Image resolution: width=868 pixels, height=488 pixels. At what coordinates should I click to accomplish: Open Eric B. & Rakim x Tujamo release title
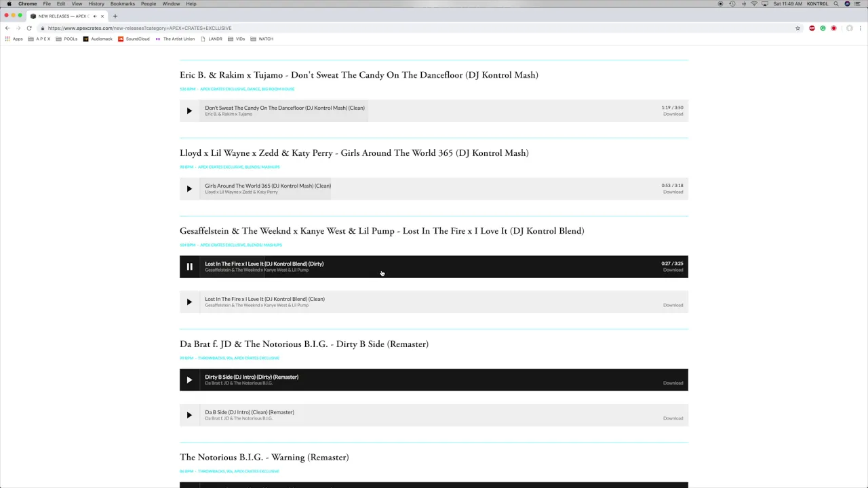(x=359, y=75)
